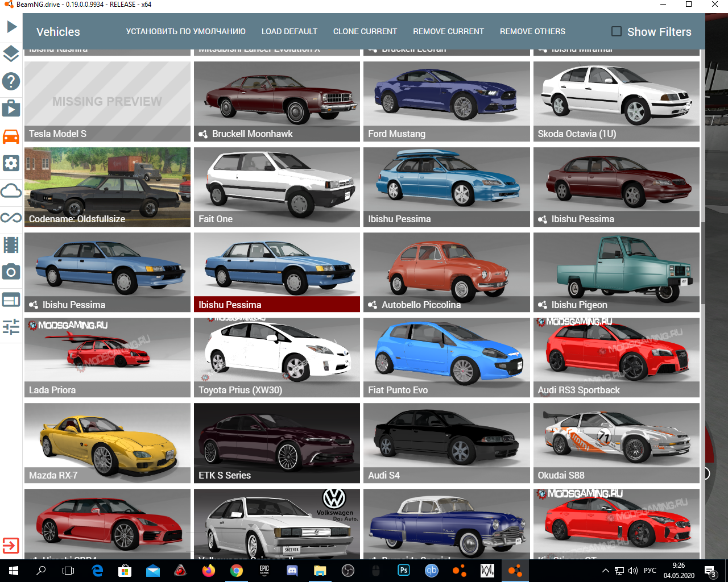This screenshot has width=728, height=582.
Task: Select the Audi RS3 Sportback vehicle
Action: click(x=617, y=357)
